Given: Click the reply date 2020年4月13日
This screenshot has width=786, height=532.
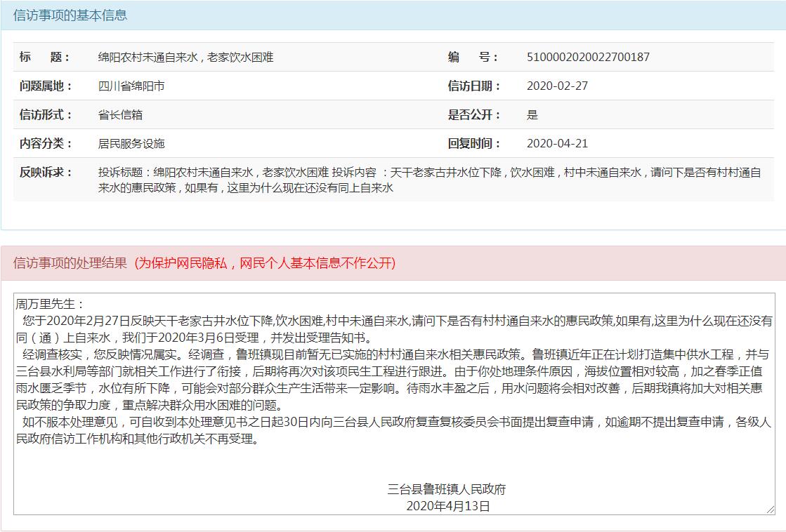Looking at the screenshot, I should (448, 505).
